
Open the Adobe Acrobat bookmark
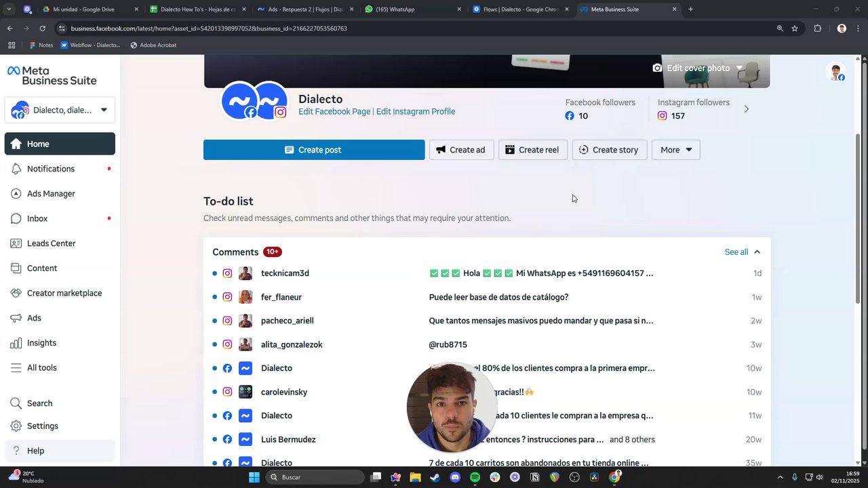click(x=153, y=45)
